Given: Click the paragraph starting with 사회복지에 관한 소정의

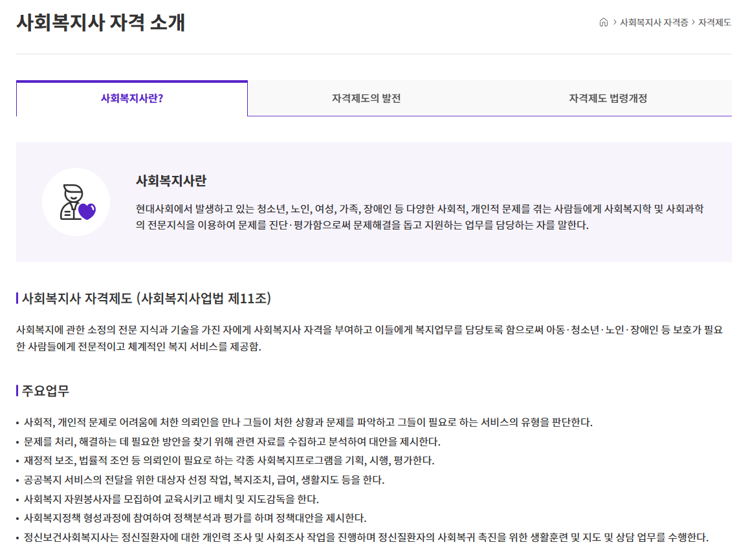Looking at the screenshot, I should click(369, 338).
